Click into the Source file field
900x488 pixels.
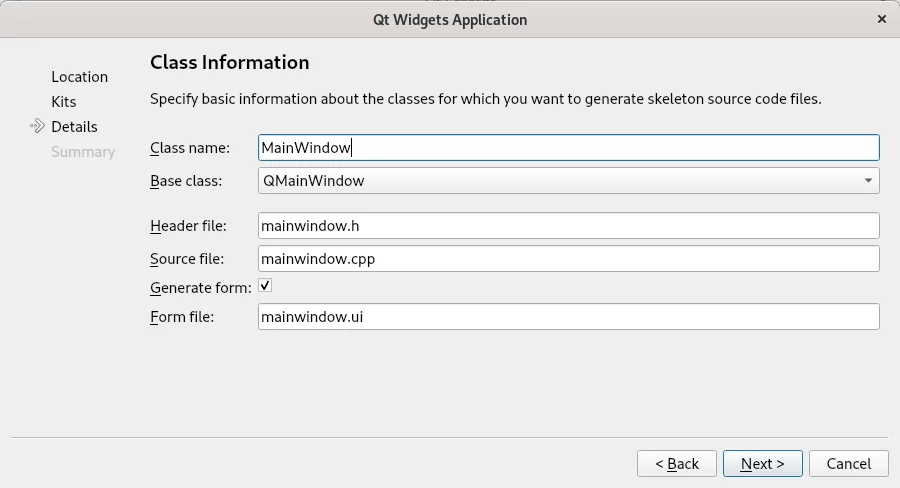[568, 258]
